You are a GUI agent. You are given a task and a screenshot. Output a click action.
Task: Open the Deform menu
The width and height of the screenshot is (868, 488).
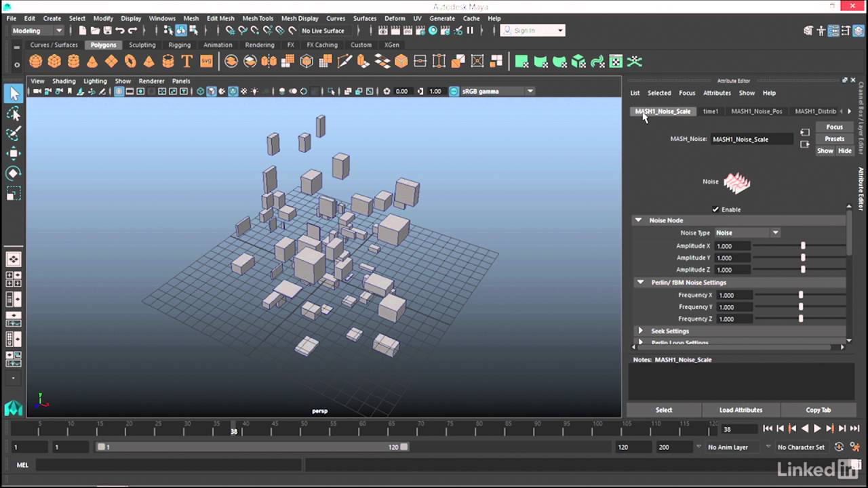click(x=395, y=18)
